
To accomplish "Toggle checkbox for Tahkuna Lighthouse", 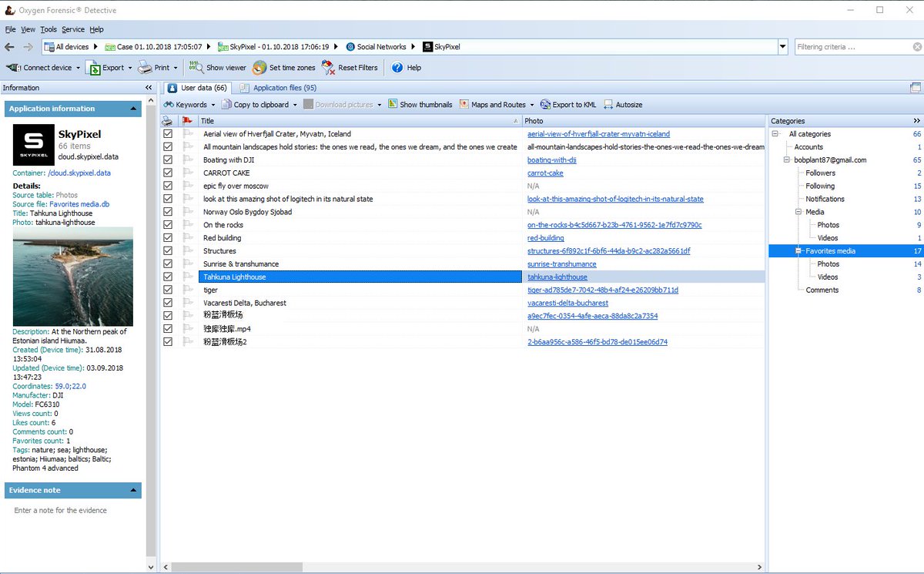I will click(x=168, y=277).
